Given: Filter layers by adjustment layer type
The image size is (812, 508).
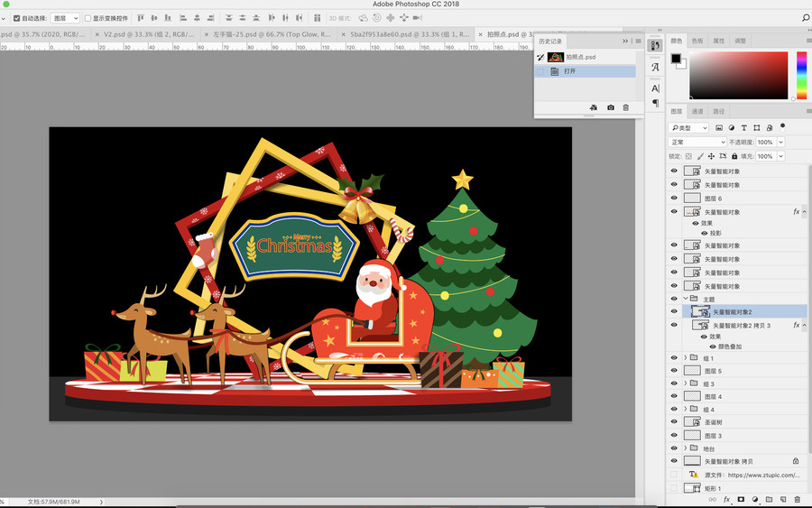Looking at the screenshot, I should pyautogui.click(x=731, y=128).
